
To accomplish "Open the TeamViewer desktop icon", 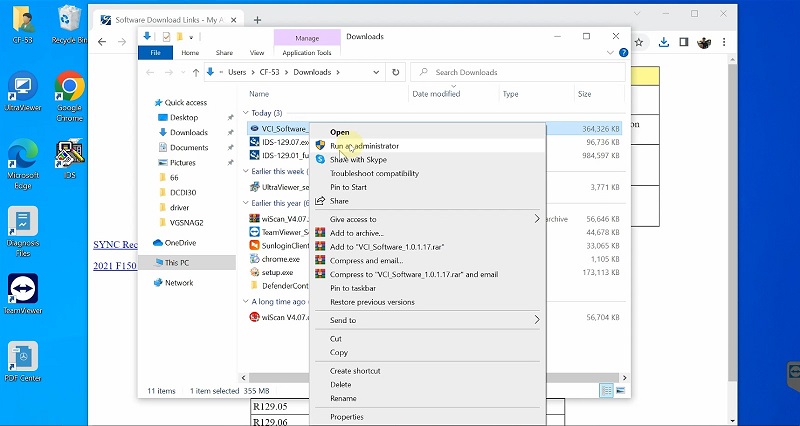I will [x=22, y=292].
